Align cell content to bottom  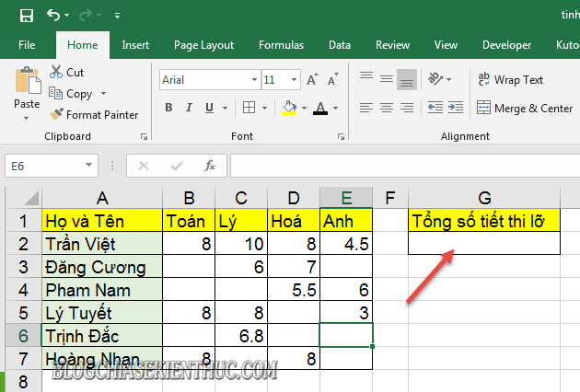(407, 79)
